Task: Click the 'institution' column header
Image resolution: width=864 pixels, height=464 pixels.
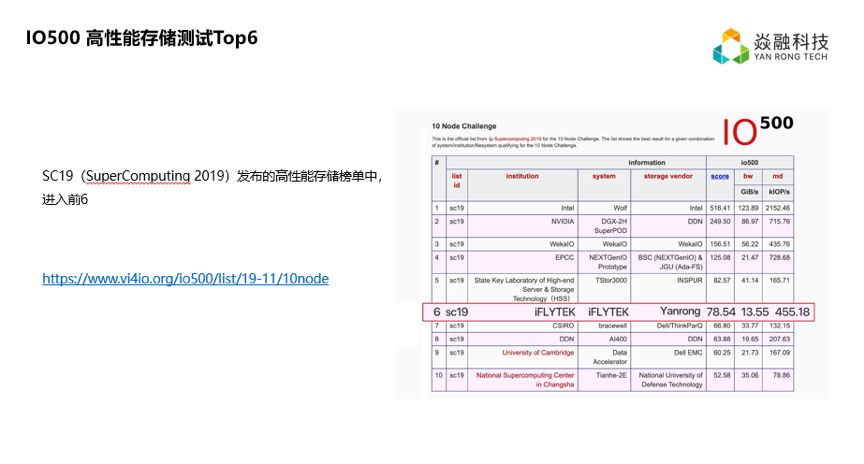Action: [522, 176]
